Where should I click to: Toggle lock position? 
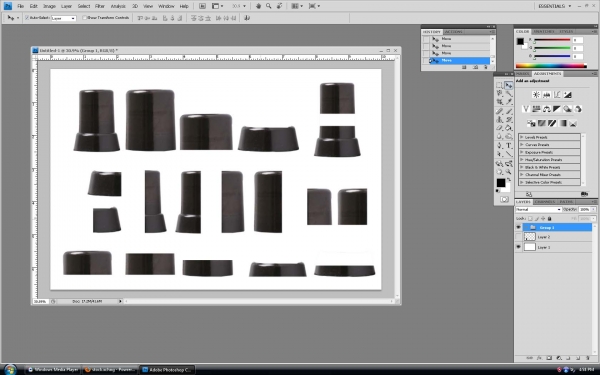(x=543, y=218)
